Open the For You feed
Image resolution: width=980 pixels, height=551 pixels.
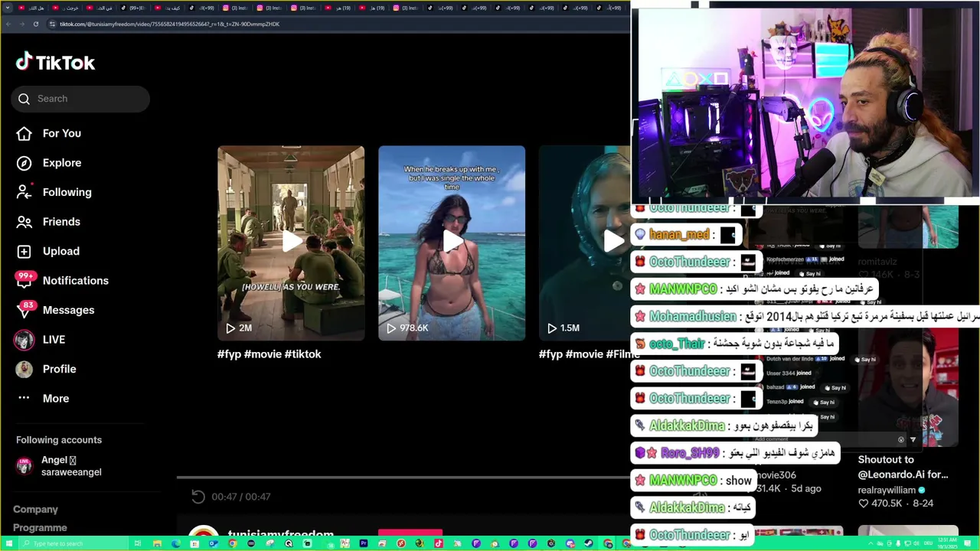tap(61, 133)
